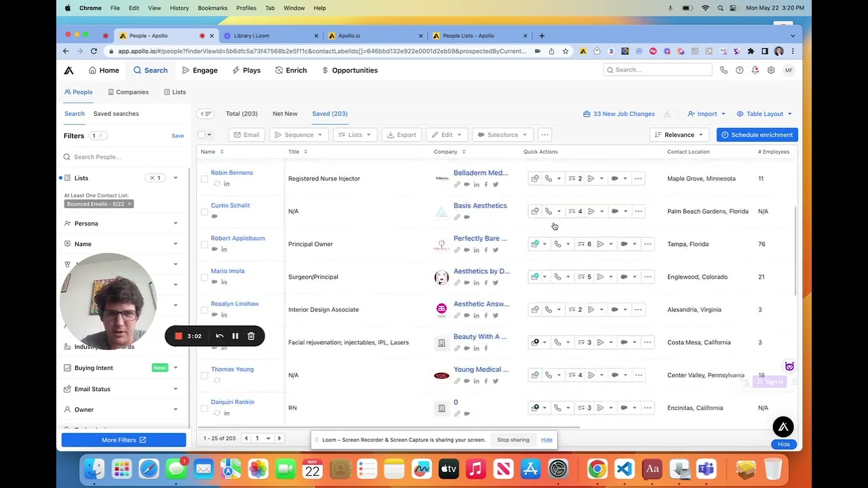Open the Edit dropdown
868x488 pixels.
[x=446, y=135]
